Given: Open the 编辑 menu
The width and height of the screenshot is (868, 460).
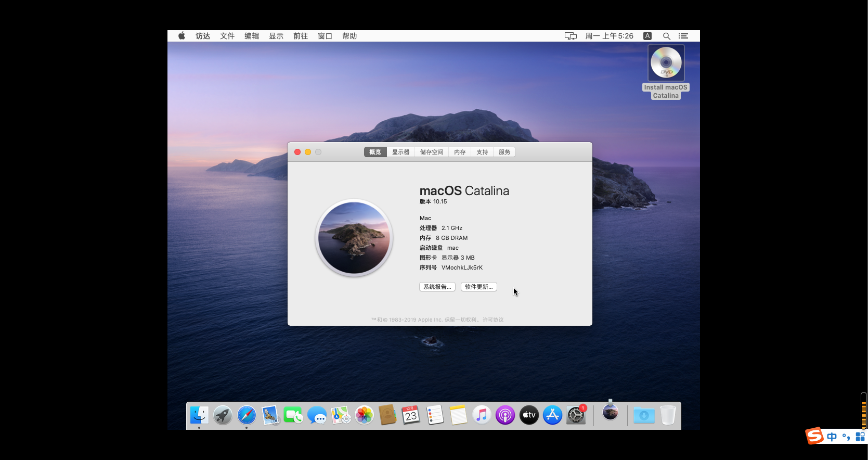Looking at the screenshot, I should [x=252, y=36].
